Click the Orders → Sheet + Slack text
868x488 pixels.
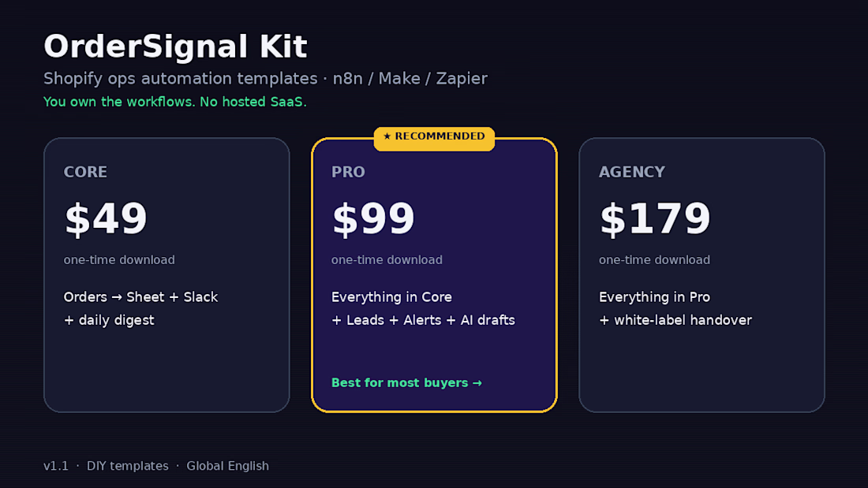pyautogui.click(x=140, y=297)
